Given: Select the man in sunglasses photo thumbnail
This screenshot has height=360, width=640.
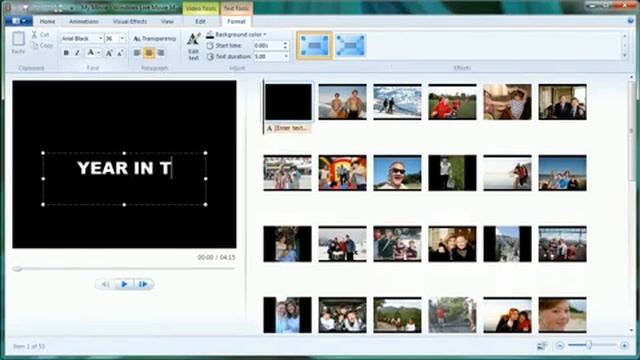Looking at the screenshot, I should point(397,173).
